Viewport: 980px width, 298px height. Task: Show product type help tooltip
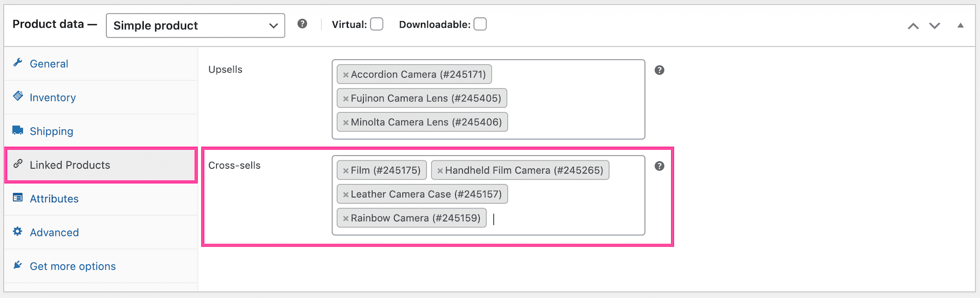click(x=302, y=24)
